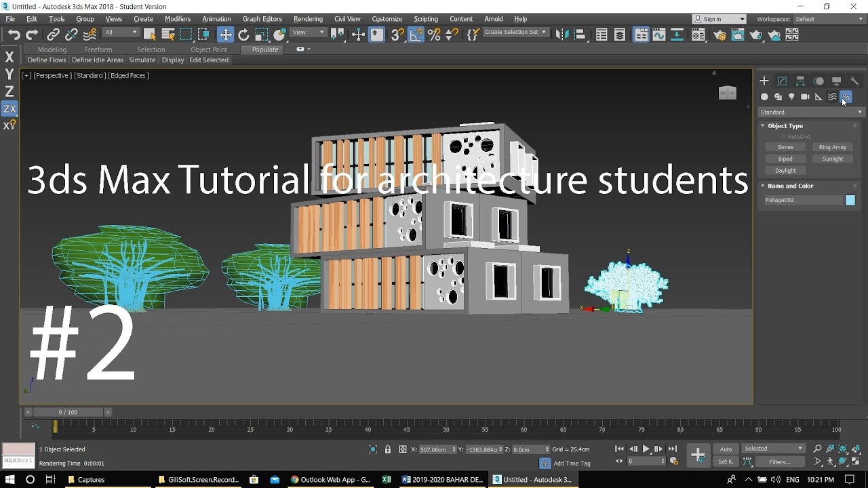The width and height of the screenshot is (868, 488).
Task: Choose the Select Object tool
Action: pyautogui.click(x=150, y=35)
